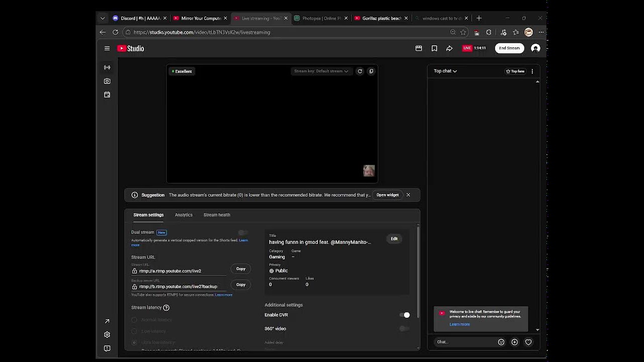Copy stream key using copy icon

(x=371, y=71)
